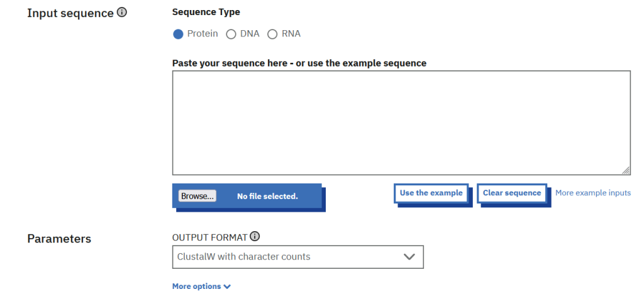Switch sequence type to RNA
Viewport: 644px width, 304px height.
point(272,34)
